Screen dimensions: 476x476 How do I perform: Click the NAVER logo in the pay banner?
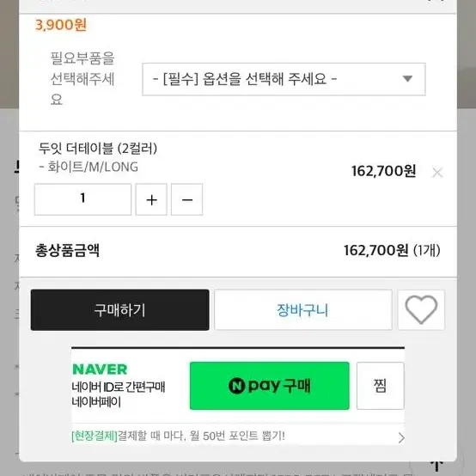pos(100,369)
